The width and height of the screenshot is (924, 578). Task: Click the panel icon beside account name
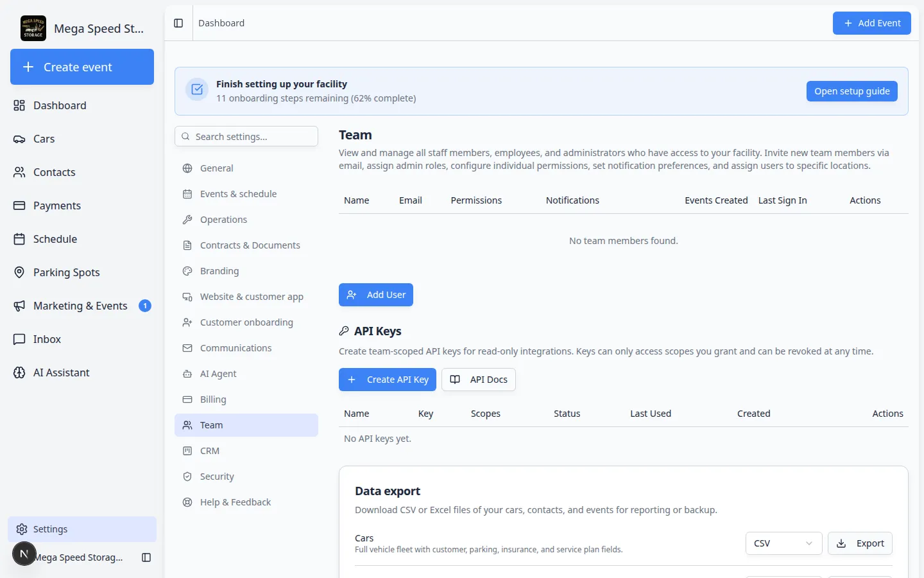(146, 557)
